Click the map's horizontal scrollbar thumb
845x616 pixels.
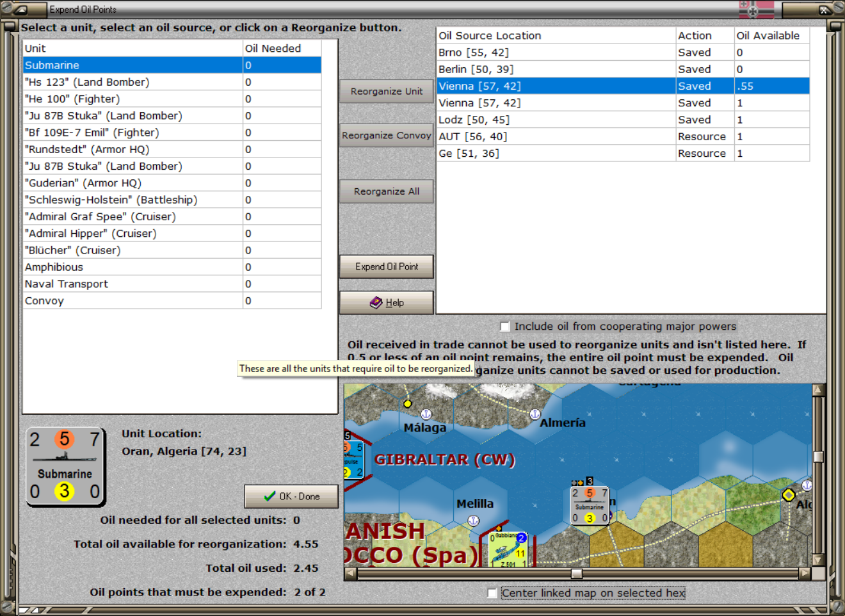click(x=577, y=574)
